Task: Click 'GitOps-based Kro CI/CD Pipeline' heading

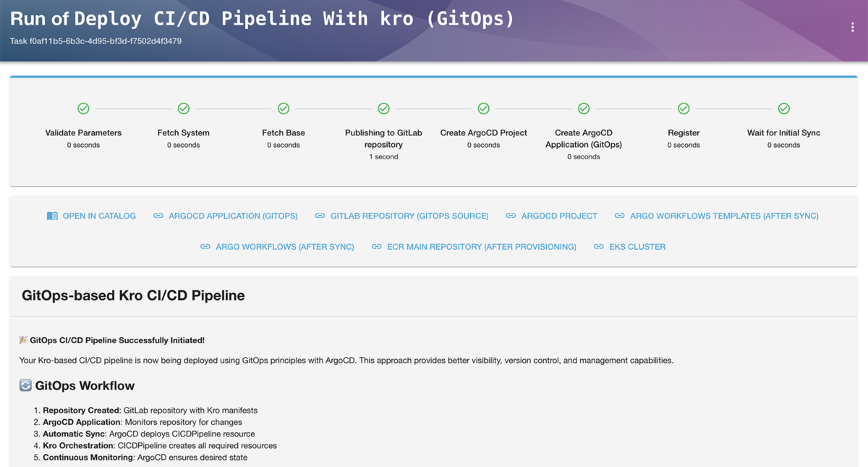Action: click(133, 295)
